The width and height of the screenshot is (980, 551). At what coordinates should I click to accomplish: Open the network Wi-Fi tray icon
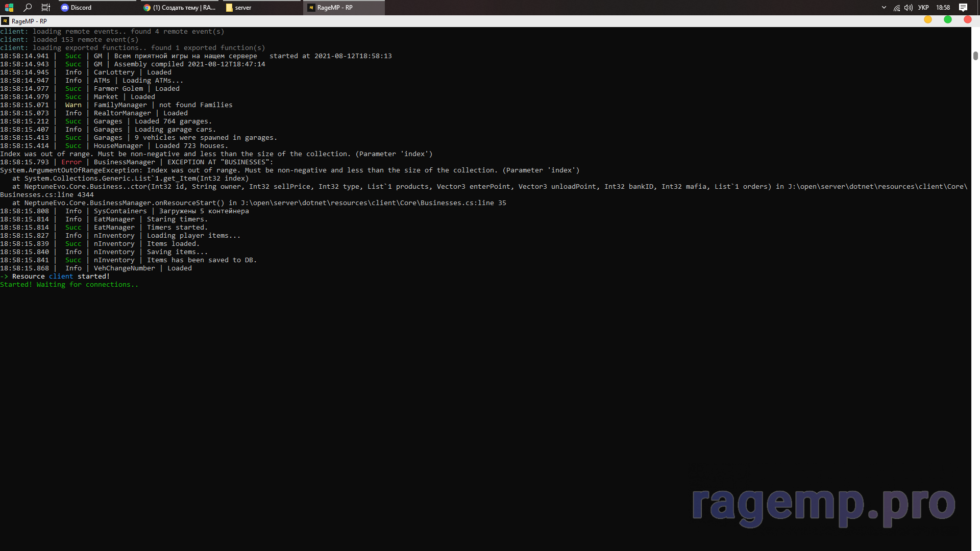point(897,8)
